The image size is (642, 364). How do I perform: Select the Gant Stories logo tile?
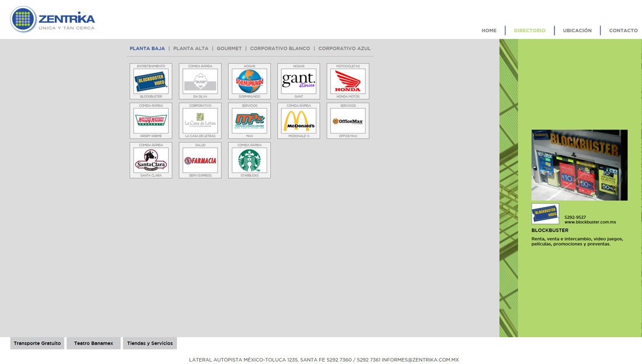pyautogui.click(x=298, y=81)
